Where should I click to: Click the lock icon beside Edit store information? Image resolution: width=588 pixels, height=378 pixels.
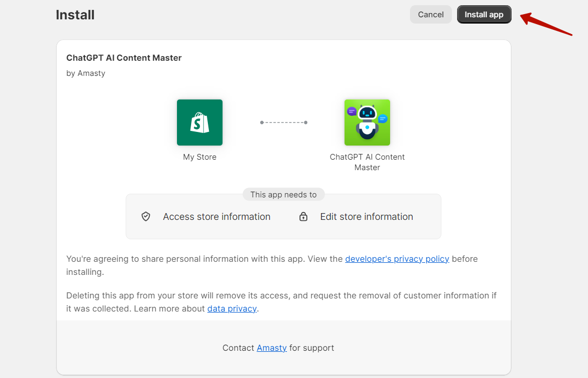tap(303, 216)
